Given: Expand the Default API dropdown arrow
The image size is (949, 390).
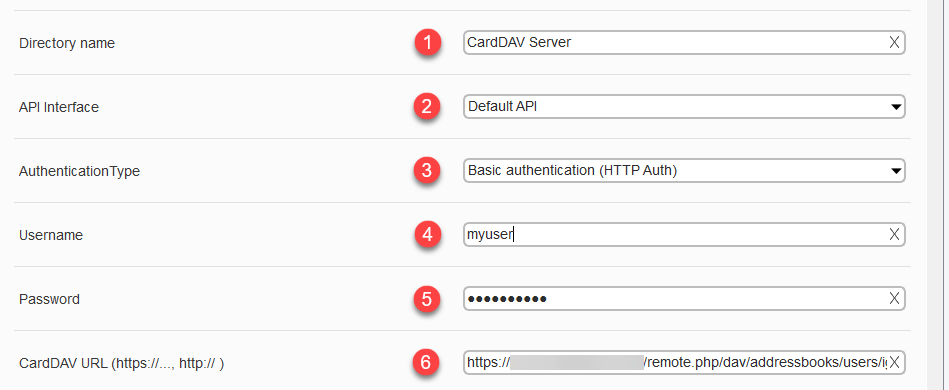Looking at the screenshot, I should (896, 107).
